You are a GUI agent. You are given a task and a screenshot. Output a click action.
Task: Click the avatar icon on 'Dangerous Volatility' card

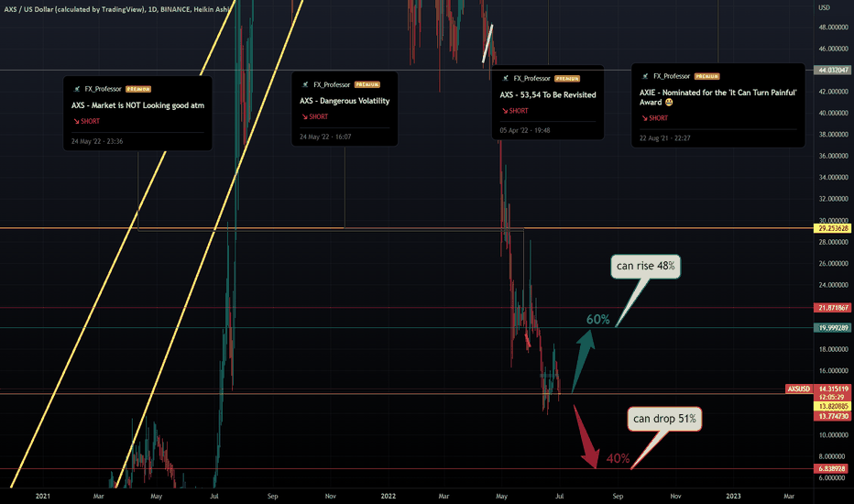(305, 84)
